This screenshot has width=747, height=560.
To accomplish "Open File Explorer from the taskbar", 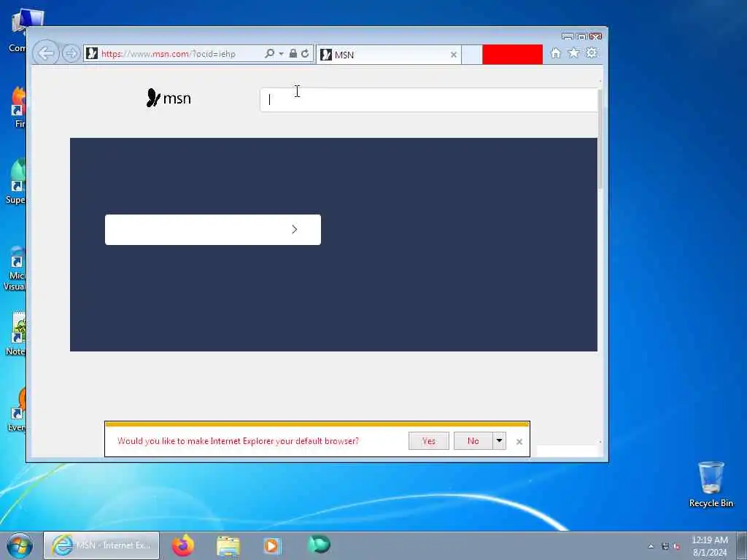I will [x=228, y=545].
